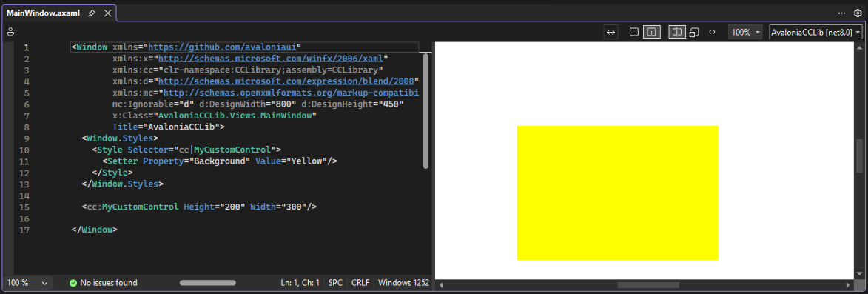
Task: Close the MainWindow.axaml tab
Action: (108, 13)
